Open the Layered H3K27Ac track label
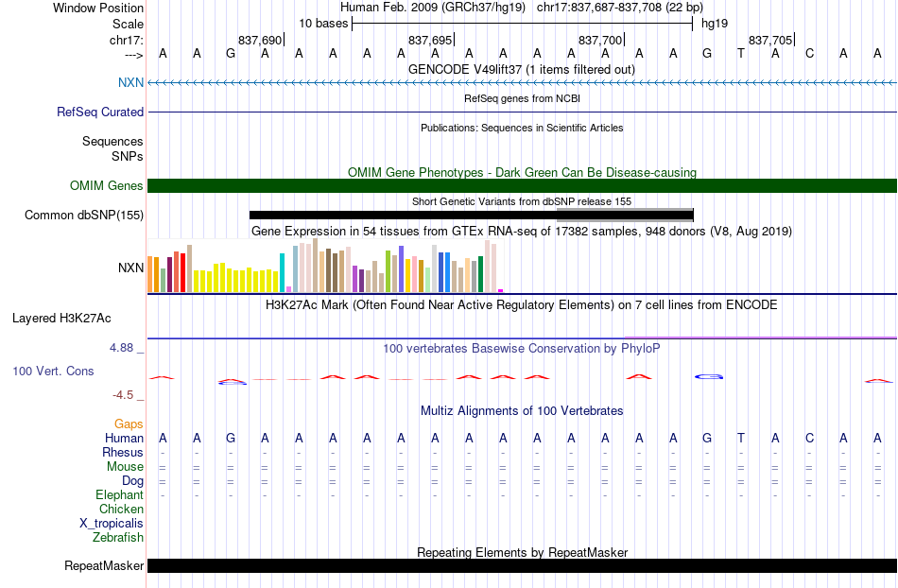The image size is (898, 588). tap(61, 318)
